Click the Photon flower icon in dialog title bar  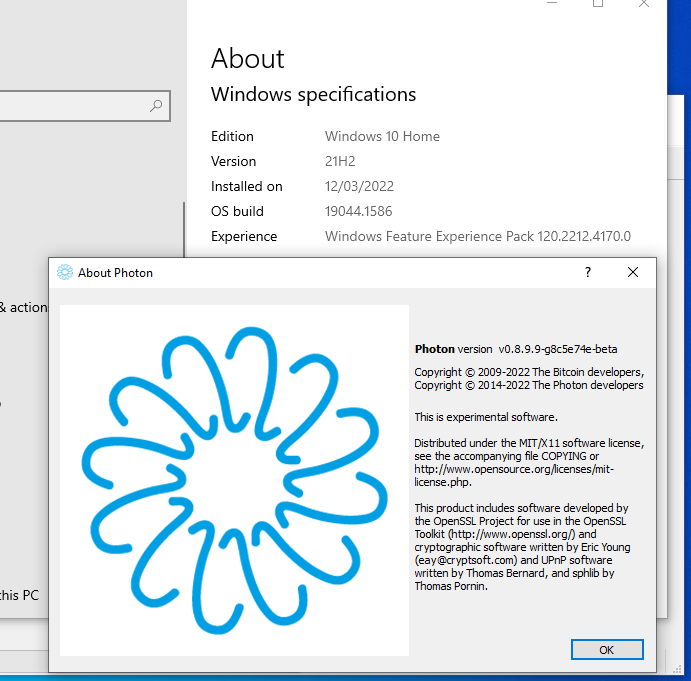pos(64,272)
